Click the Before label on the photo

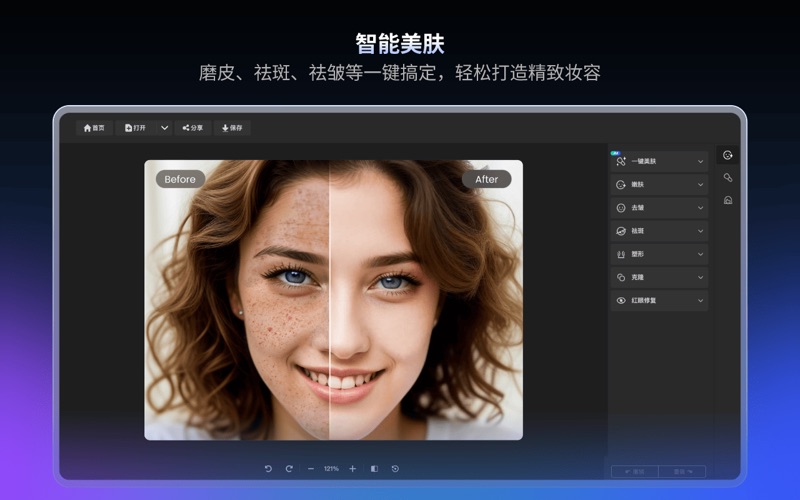(x=180, y=179)
